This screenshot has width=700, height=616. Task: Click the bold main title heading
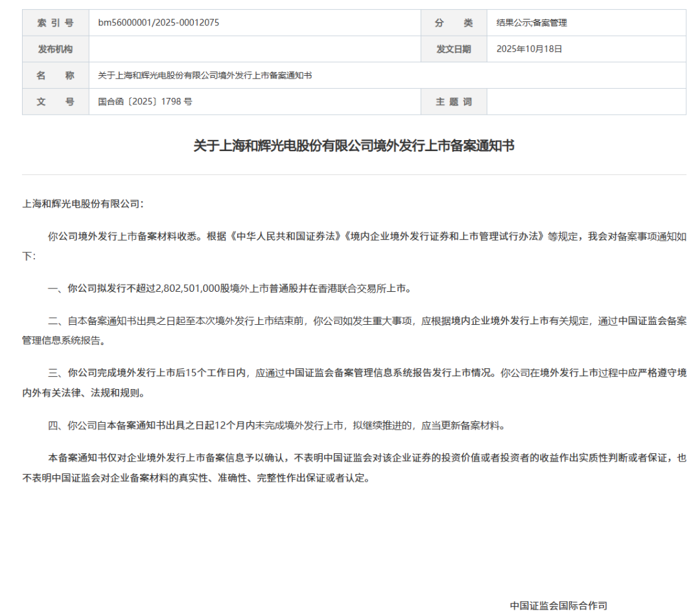(354, 146)
